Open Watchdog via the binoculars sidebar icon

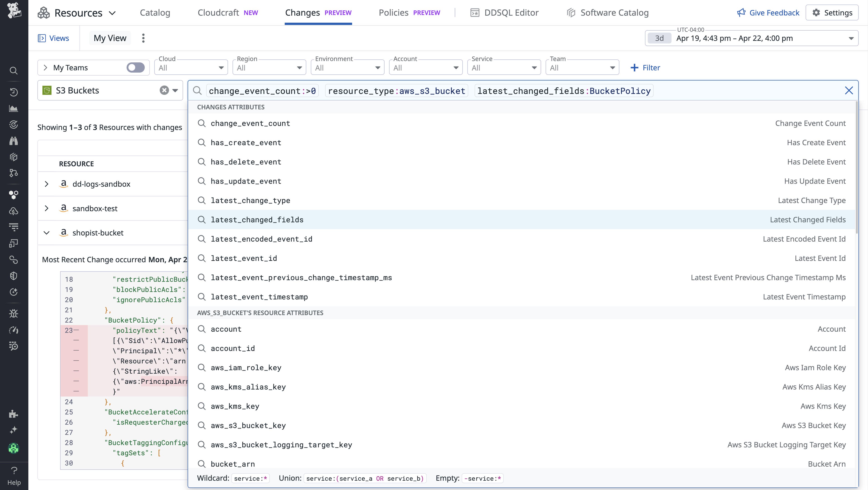point(13,140)
